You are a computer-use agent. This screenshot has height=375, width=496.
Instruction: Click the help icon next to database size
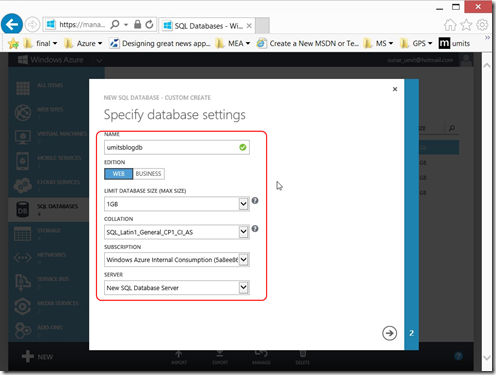[255, 201]
